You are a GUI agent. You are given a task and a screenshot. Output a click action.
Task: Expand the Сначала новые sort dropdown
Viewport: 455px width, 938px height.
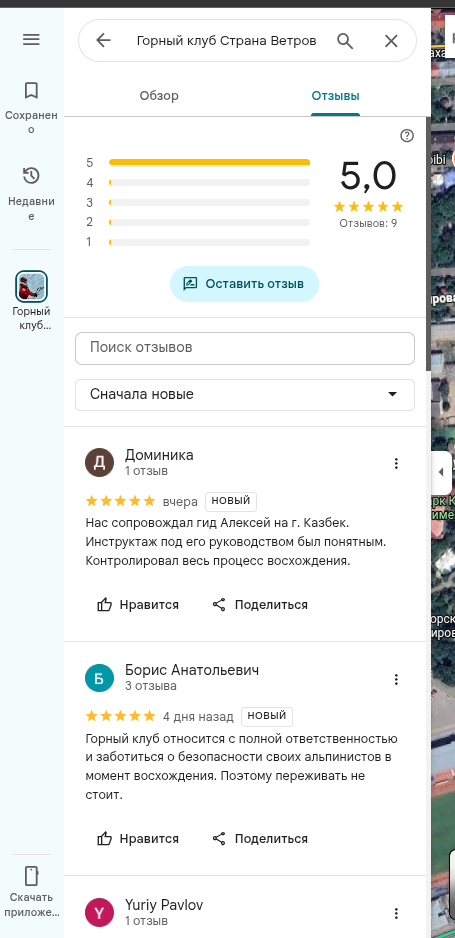[x=245, y=395]
